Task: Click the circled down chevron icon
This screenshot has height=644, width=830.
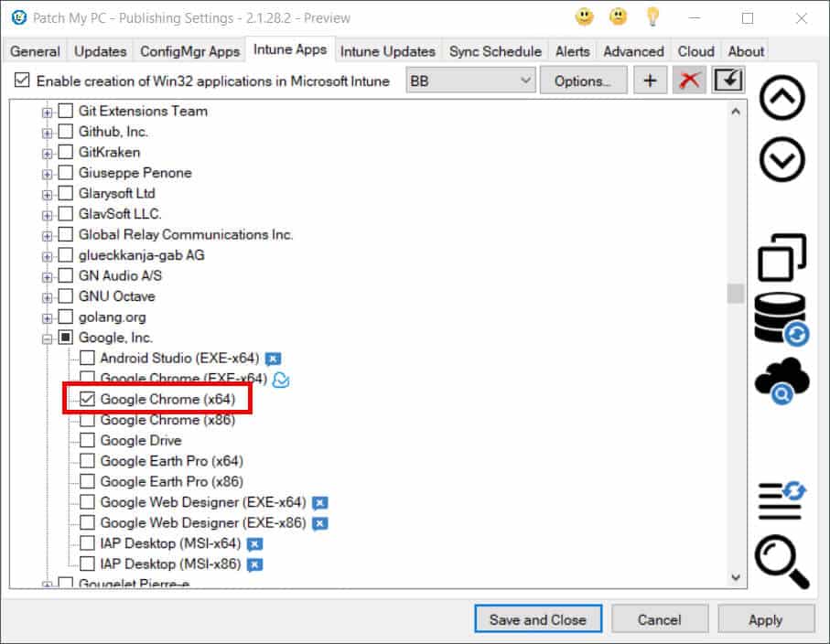Action: click(x=781, y=159)
